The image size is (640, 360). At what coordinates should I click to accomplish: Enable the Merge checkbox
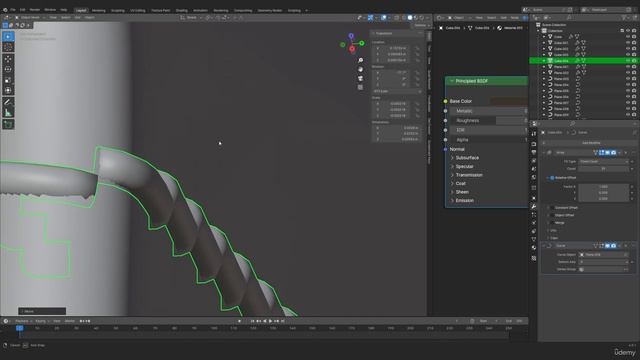552,223
